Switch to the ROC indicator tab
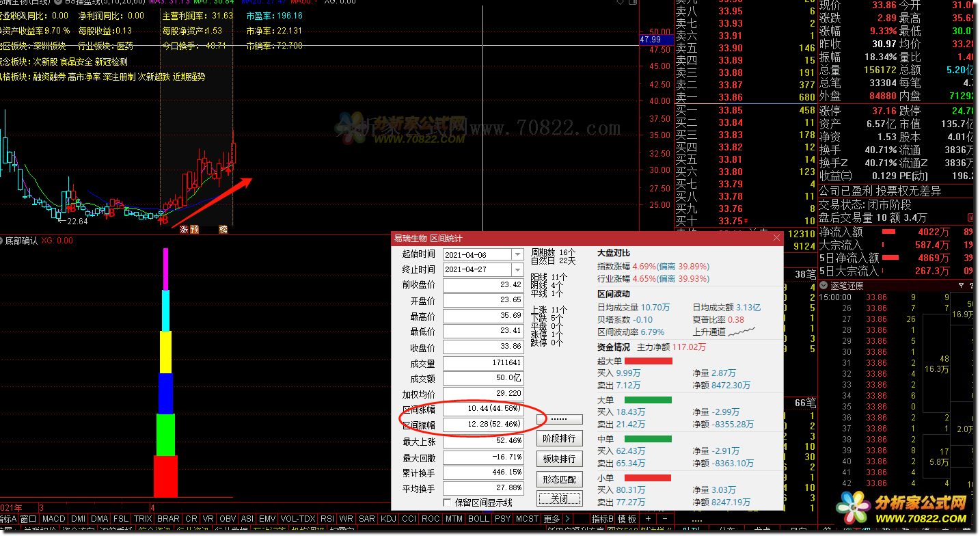 pos(431,519)
